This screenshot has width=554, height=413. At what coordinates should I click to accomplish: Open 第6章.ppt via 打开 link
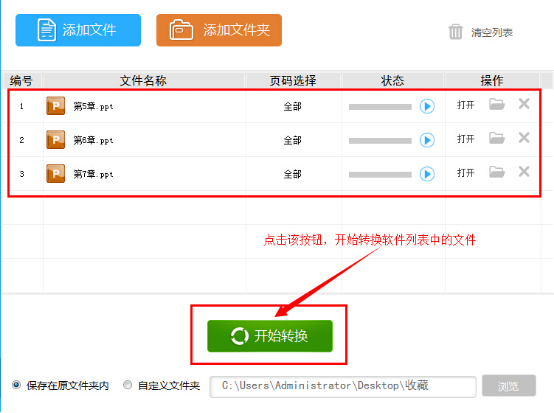pyautogui.click(x=465, y=139)
